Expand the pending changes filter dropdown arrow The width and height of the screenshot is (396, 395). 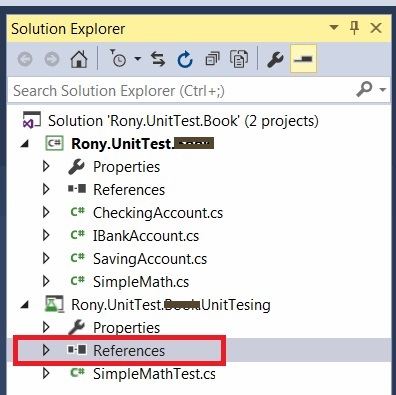point(137,59)
